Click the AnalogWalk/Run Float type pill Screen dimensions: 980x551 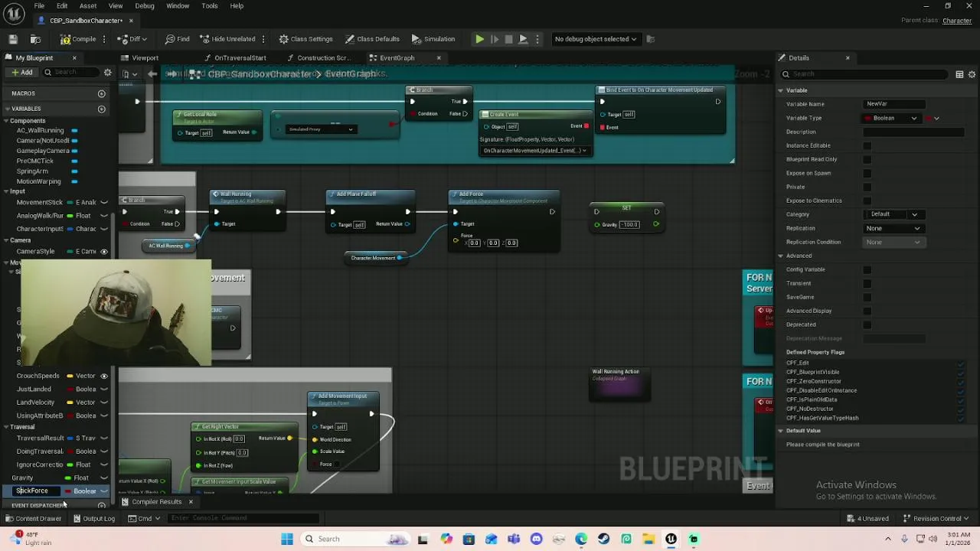[78, 216]
